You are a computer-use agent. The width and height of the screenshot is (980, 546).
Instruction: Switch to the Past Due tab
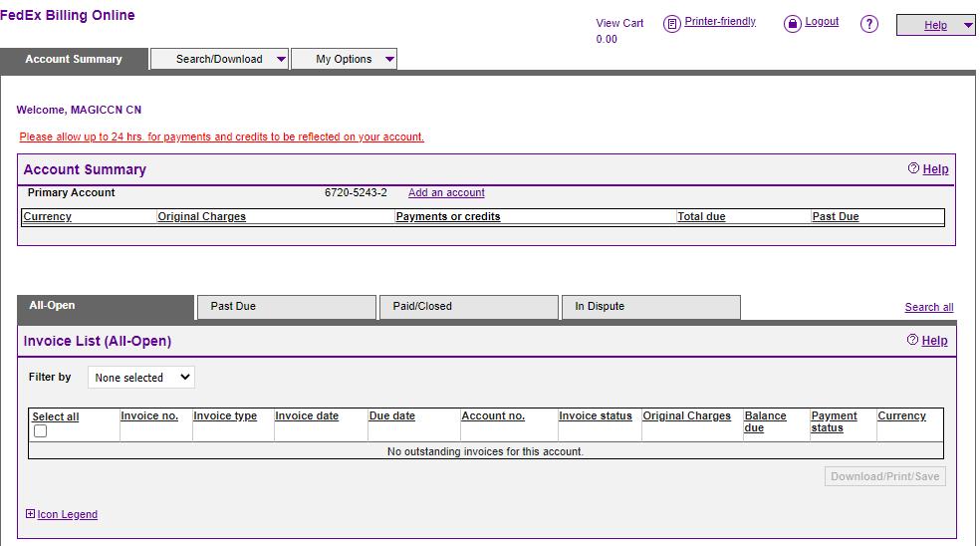click(x=287, y=307)
